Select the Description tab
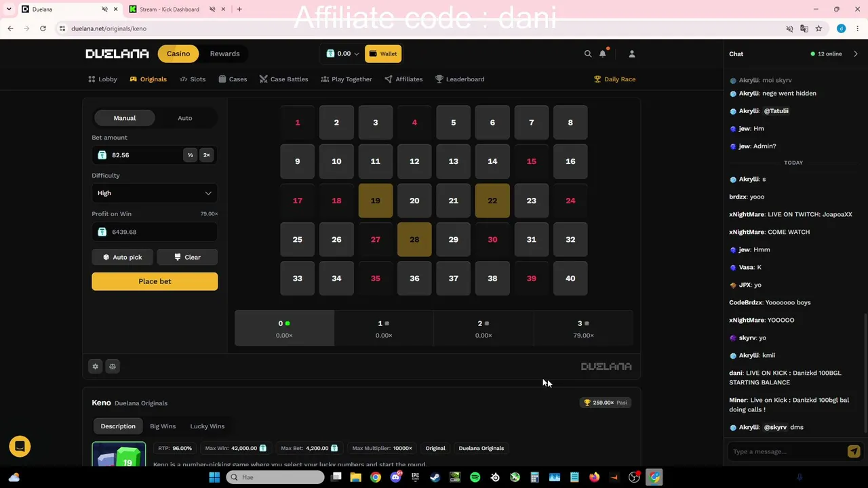 (x=118, y=426)
